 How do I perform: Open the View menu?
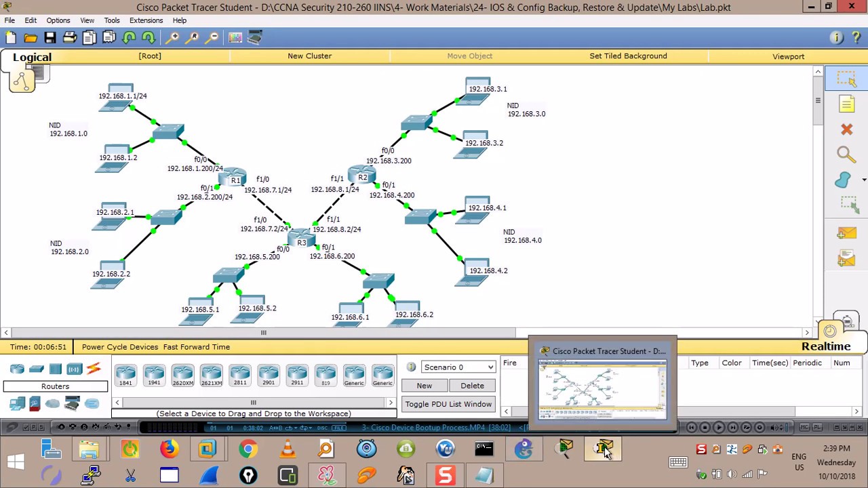click(87, 20)
